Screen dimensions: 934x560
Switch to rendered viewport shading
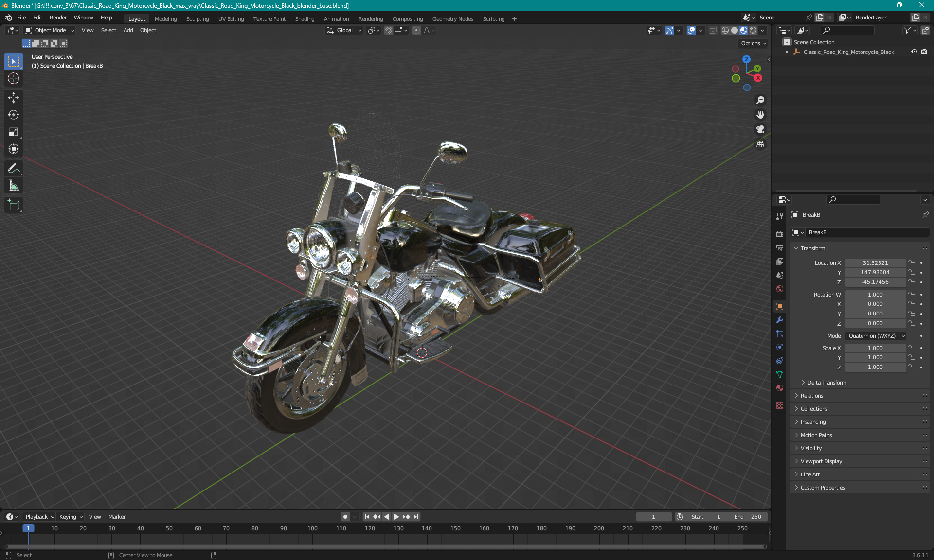(753, 30)
